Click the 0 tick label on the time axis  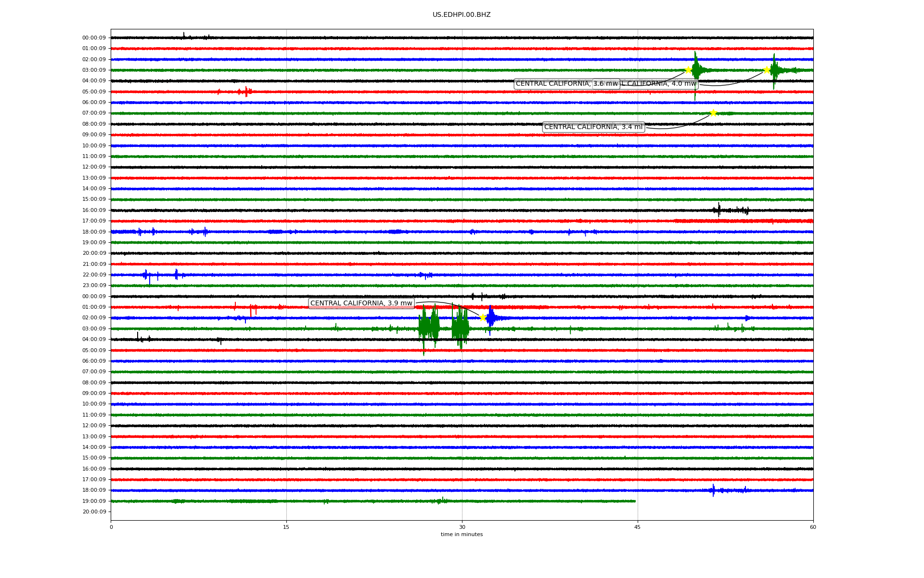pos(111,527)
